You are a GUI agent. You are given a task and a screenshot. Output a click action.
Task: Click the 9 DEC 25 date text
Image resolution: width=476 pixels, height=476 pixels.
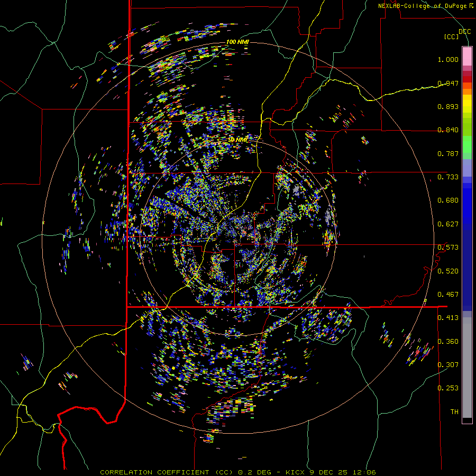[329, 472]
